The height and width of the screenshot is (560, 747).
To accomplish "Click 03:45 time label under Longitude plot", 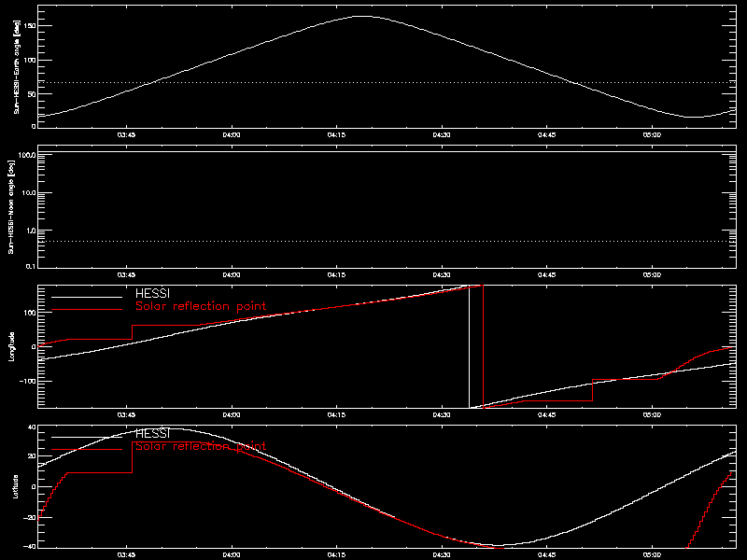I will pos(126,415).
